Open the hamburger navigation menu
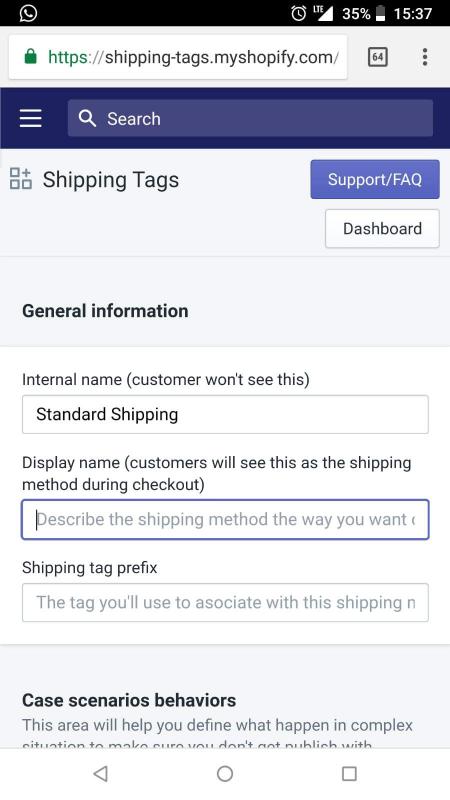This screenshot has height=800, width=450. tap(31, 118)
